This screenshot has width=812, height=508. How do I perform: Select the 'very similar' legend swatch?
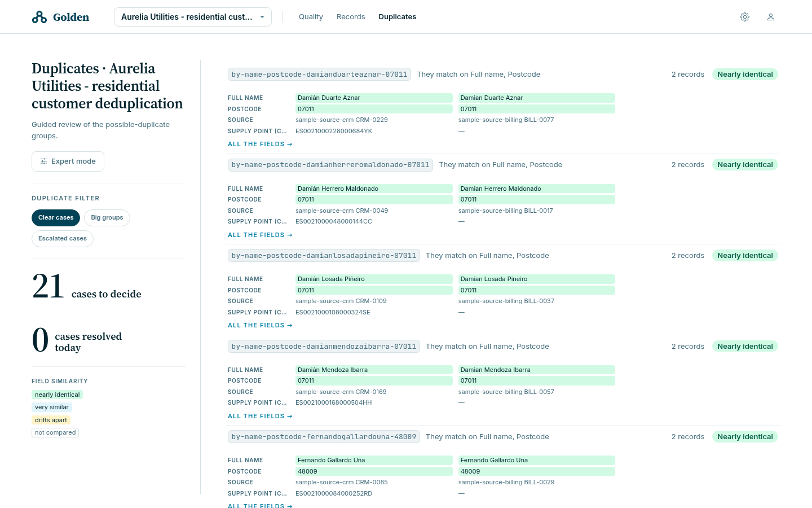pyautogui.click(x=51, y=408)
